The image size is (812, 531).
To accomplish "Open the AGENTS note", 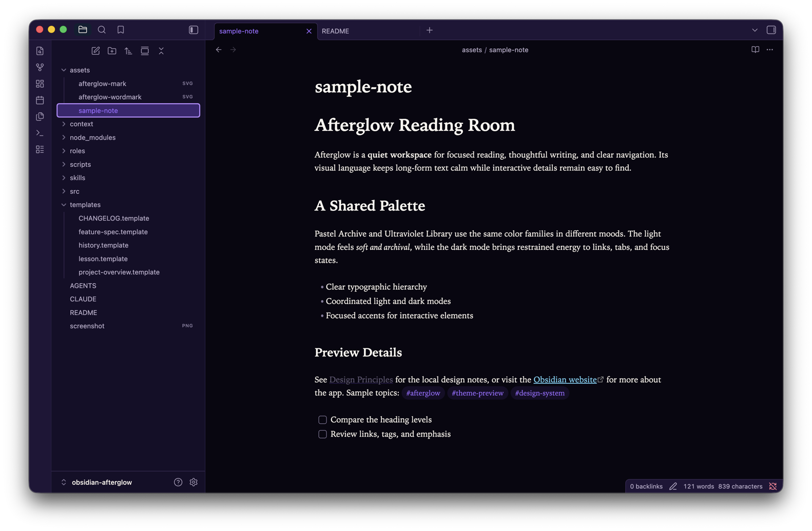I will [128, 285].
